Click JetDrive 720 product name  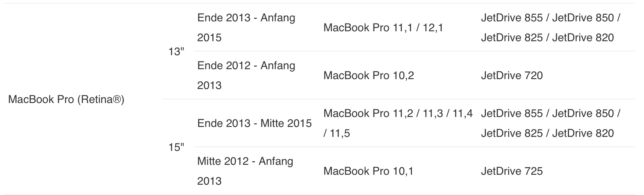click(512, 75)
